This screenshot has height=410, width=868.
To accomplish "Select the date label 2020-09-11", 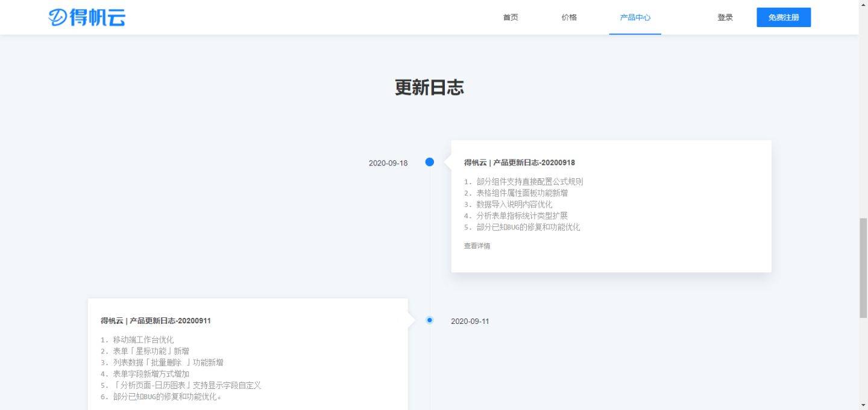I will click(470, 321).
